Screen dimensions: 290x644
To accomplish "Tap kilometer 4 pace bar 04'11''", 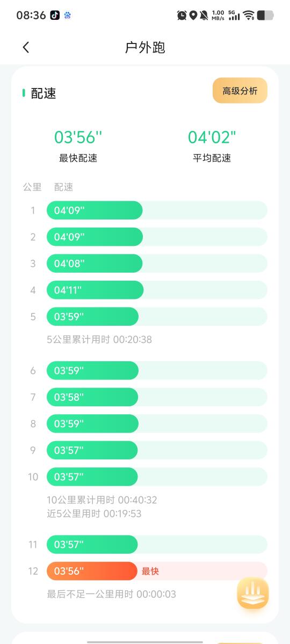I will tap(95, 290).
